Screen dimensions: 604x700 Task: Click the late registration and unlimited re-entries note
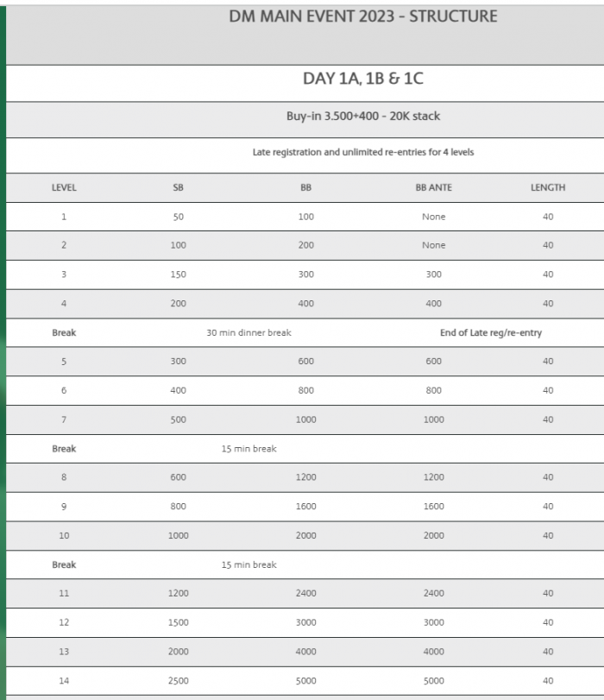[x=363, y=152]
